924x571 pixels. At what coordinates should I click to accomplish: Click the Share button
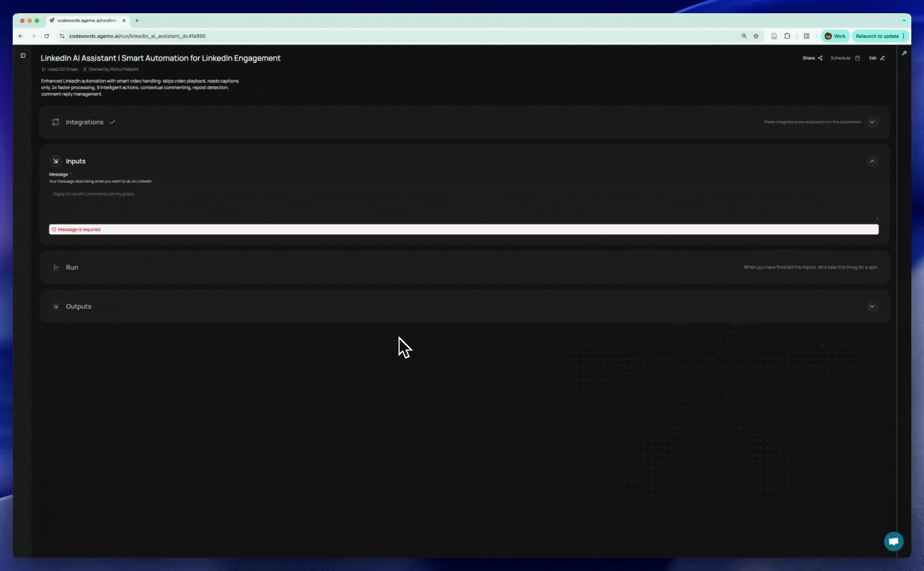[x=812, y=58]
